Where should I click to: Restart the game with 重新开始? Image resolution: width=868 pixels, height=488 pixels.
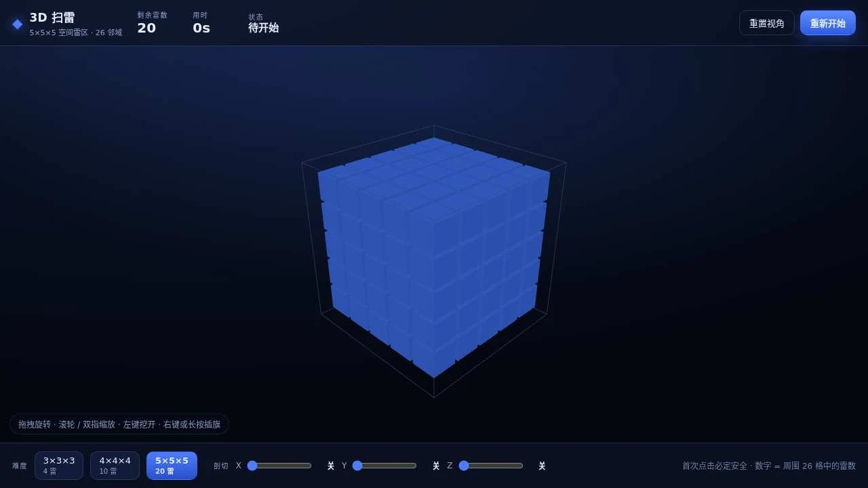828,23
